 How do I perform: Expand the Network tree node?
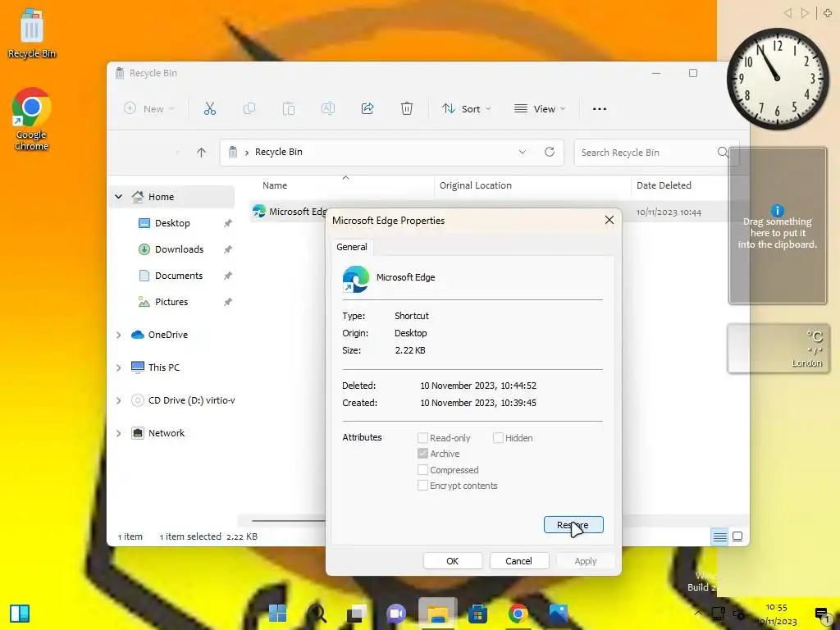coord(118,433)
